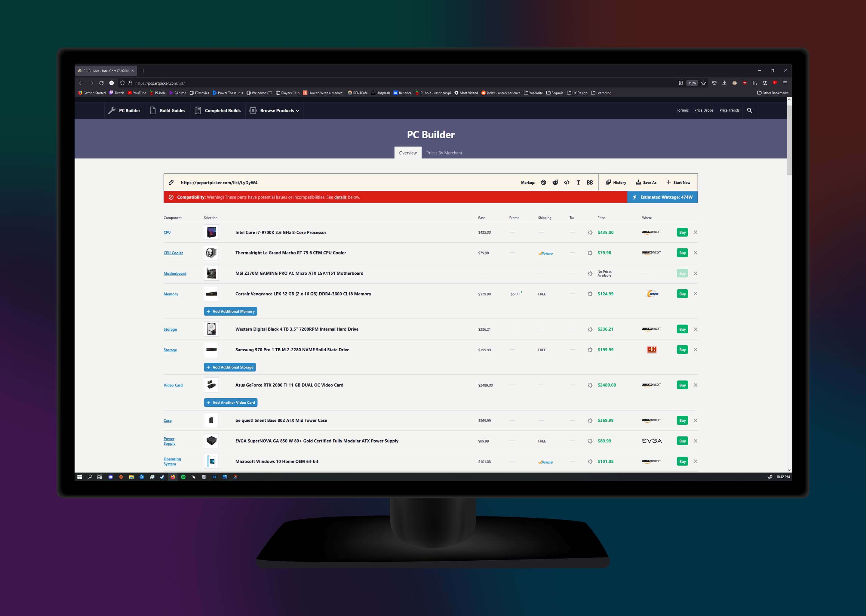Generate Reddit markup for this build
The height and width of the screenshot is (616, 866).
point(555,183)
